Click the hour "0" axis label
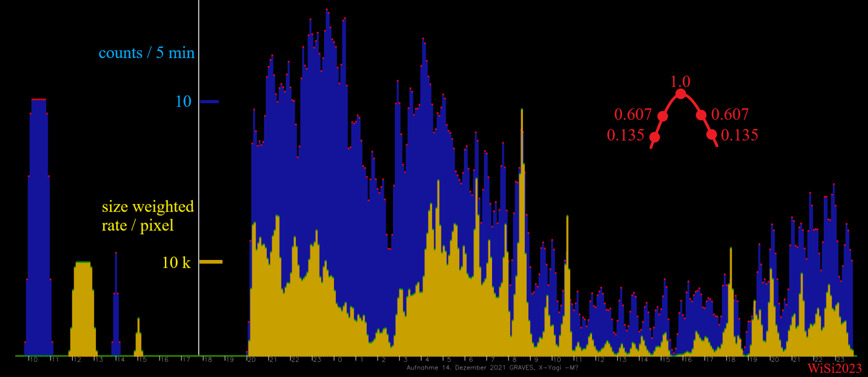868x377 pixels. tap(340, 359)
